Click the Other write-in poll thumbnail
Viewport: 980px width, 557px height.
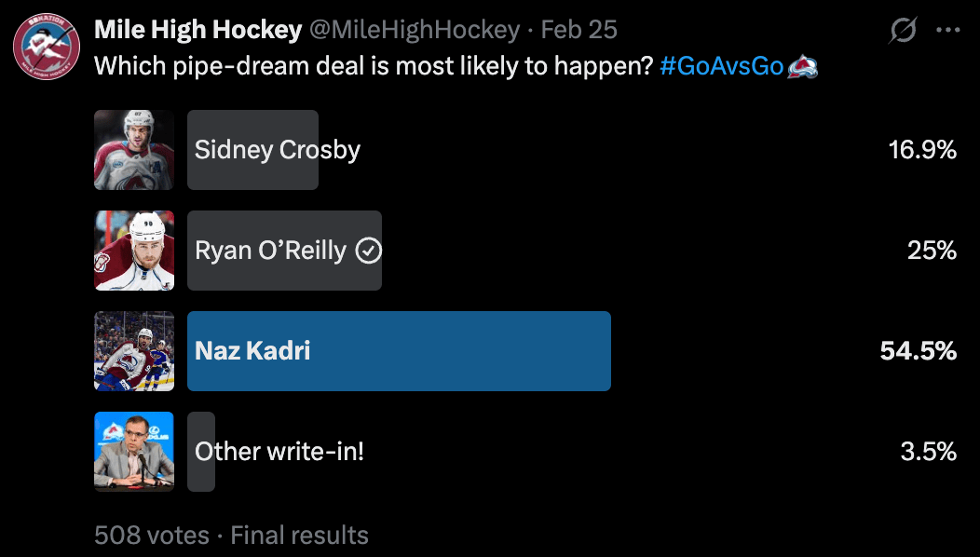pyautogui.click(x=134, y=452)
